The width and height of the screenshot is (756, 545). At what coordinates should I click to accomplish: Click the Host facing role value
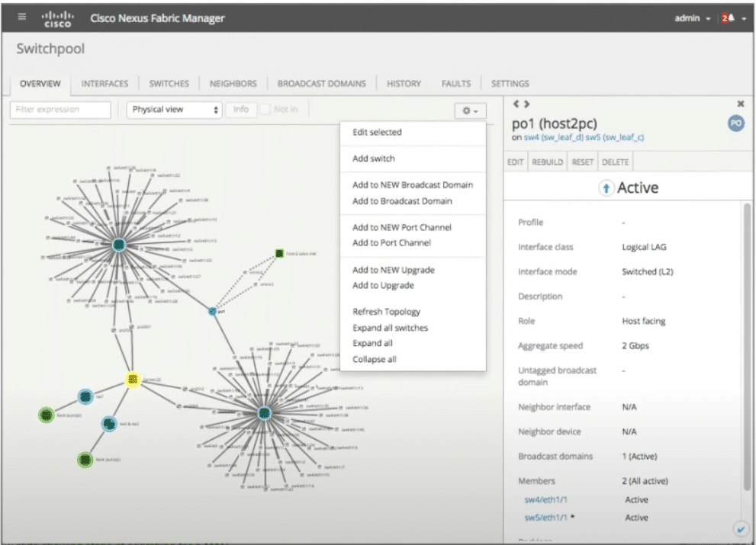(644, 322)
